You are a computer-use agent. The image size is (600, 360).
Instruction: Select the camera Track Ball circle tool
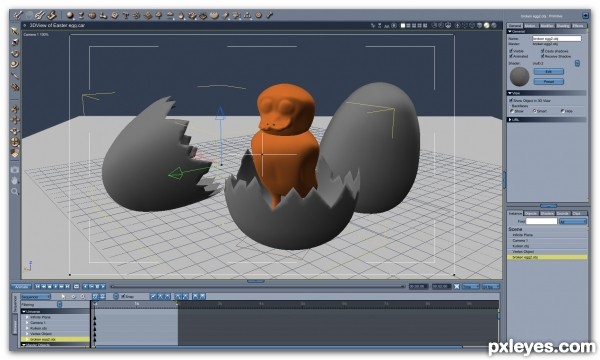(x=15, y=142)
